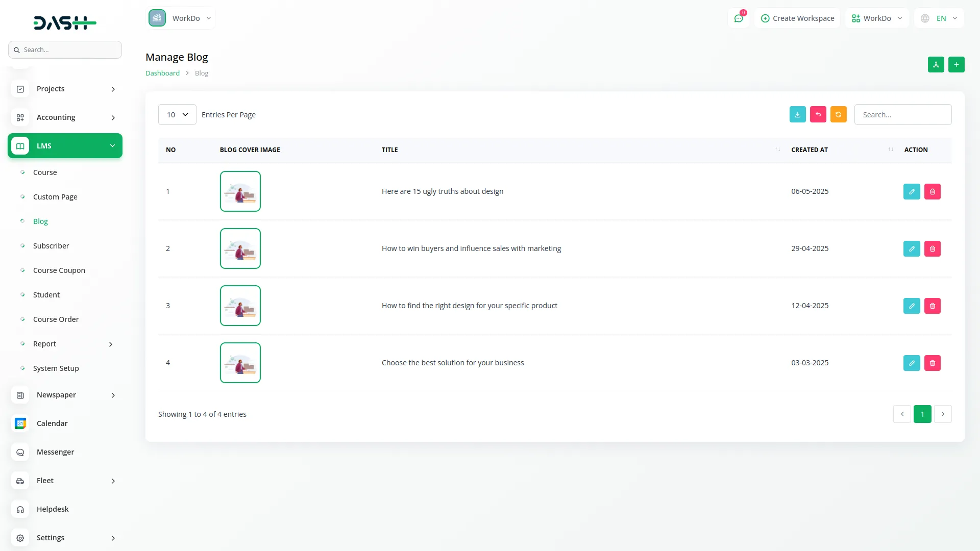Open the chat notifications icon

click(x=738, y=18)
